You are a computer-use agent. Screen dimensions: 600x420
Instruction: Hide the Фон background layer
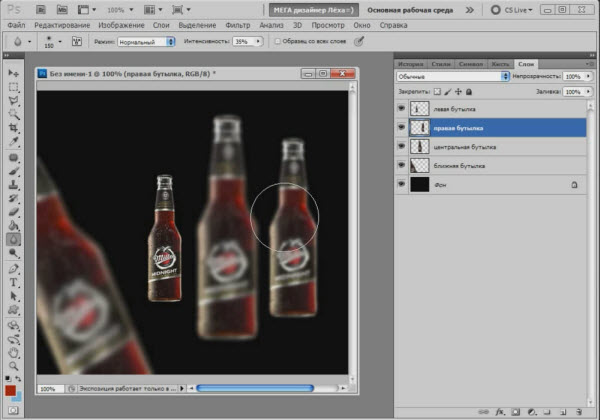[401, 185]
